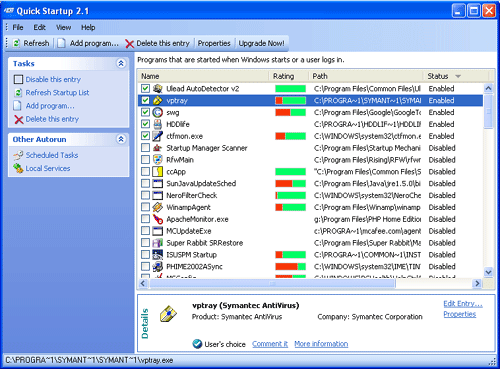Click the vptray shield icon in the list
The height and width of the screenshot is (369, 500).
click(158, 100)
